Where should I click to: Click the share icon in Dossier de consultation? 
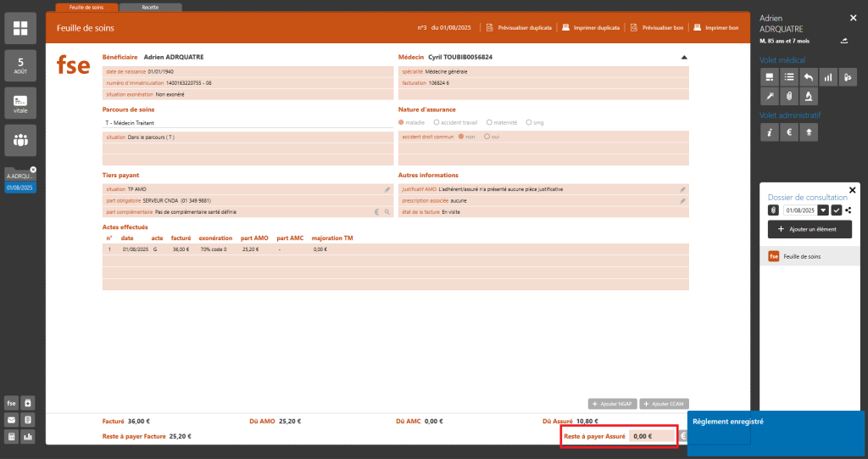tap(849, 210)
